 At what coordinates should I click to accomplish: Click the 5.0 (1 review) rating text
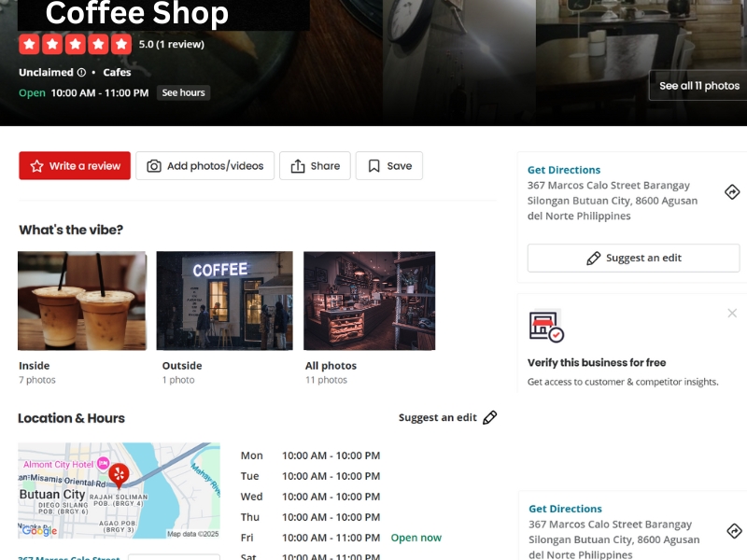(x=172, y=44)
